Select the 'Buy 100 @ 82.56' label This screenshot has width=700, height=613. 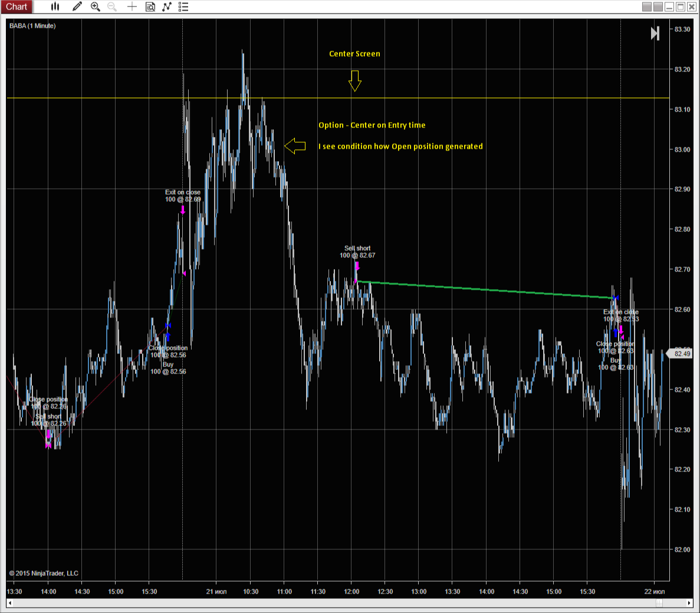168,368
